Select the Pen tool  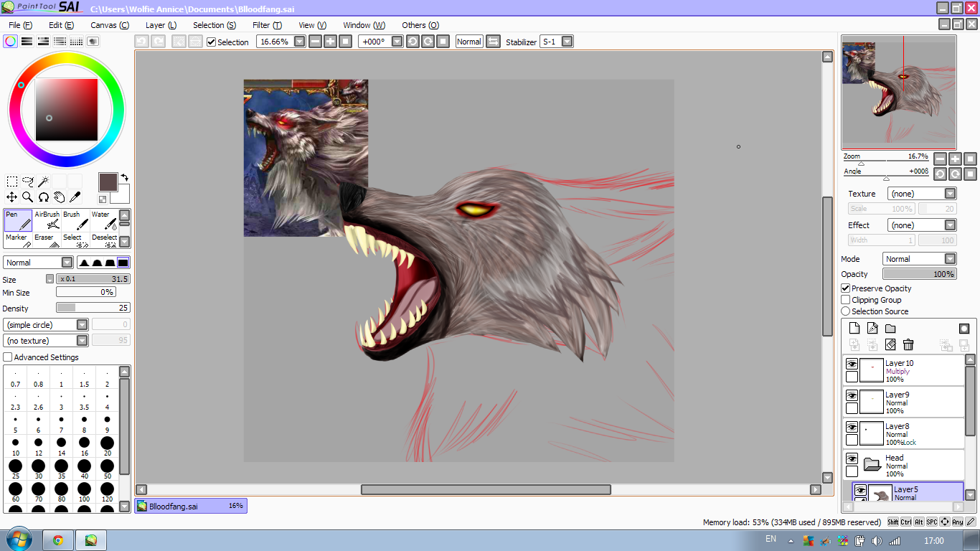tap(18, 220)
